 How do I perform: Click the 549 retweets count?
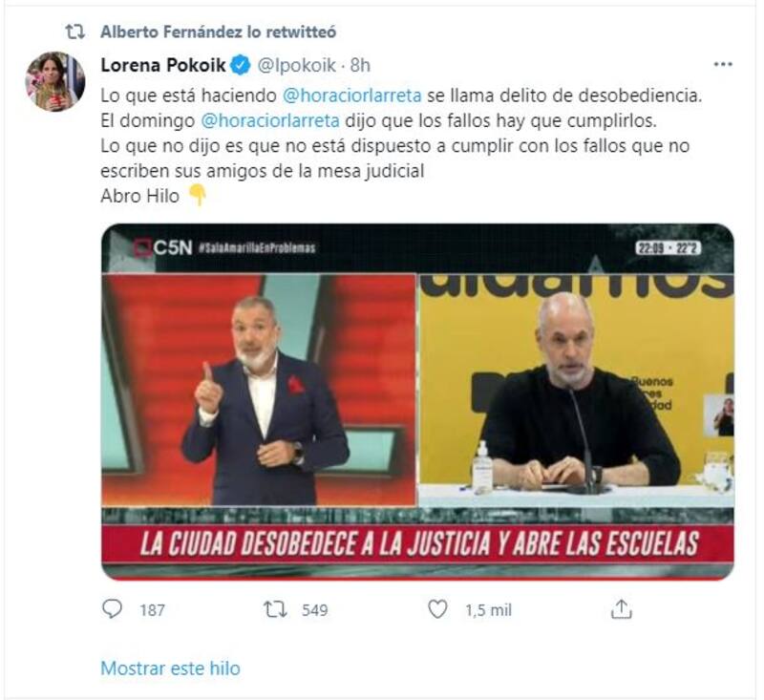(315, 610)
